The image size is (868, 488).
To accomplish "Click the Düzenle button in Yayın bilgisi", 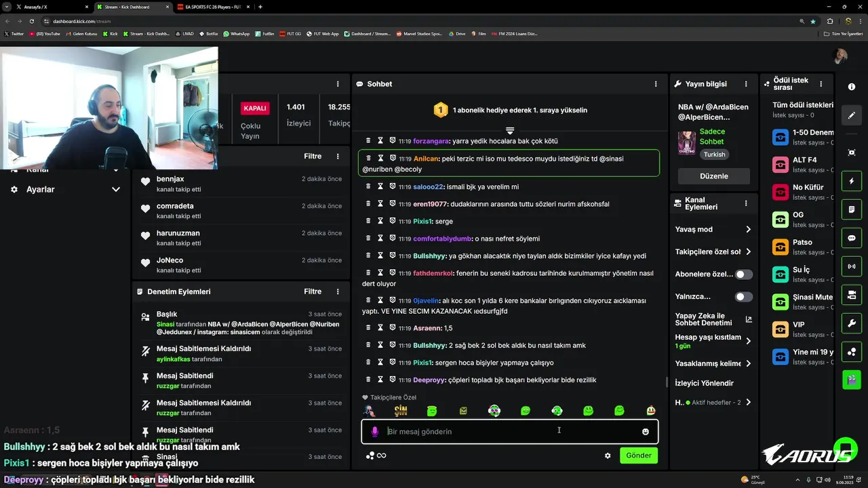I will tap(714, 176).
